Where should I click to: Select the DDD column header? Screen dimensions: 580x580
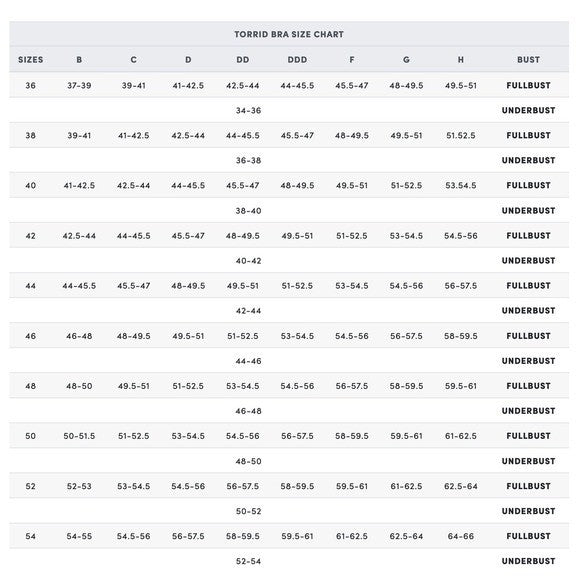(x=297, y=60)
